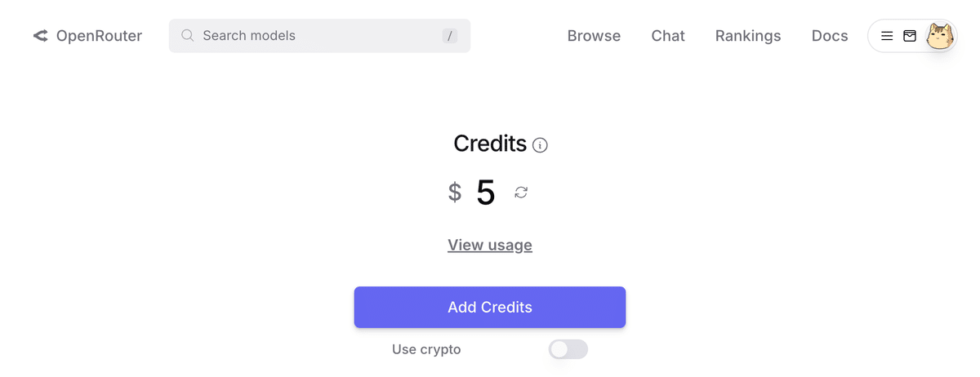
Task: Go to the Chat page
Action: [x=668, y=36]
